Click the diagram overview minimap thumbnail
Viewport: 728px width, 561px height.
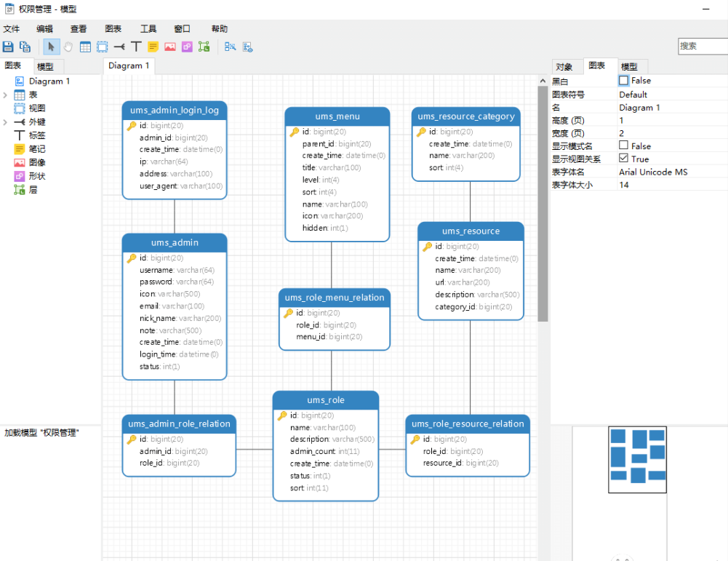[x=638, y=459]
